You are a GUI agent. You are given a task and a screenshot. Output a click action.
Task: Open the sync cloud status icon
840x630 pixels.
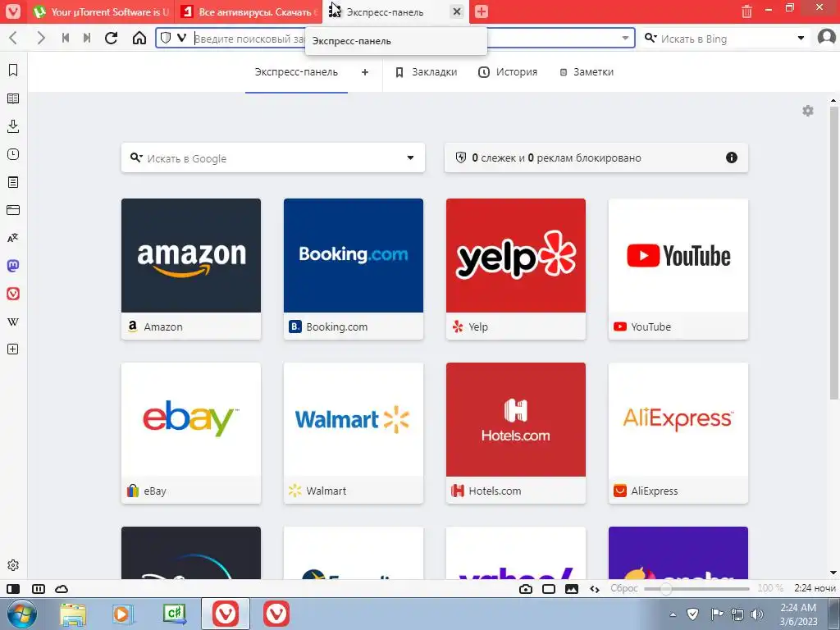(x=62, y=589)
